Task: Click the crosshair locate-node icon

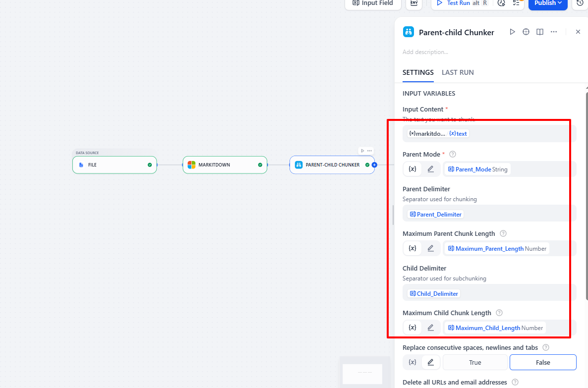Action: [x=526, y=32]
